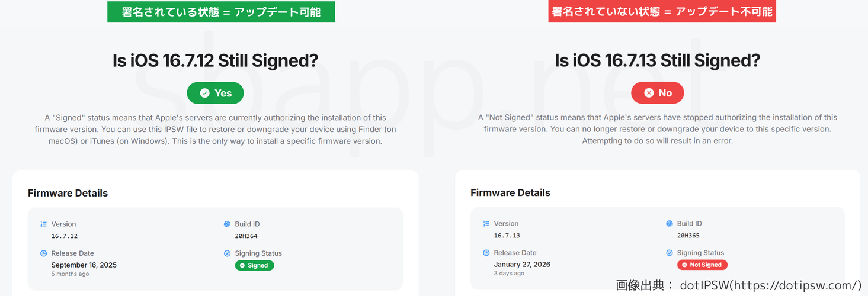Click the checkmark icon inside the Yes badge
868x296 pixels.
pyautogui.click(x=205, y=93)
